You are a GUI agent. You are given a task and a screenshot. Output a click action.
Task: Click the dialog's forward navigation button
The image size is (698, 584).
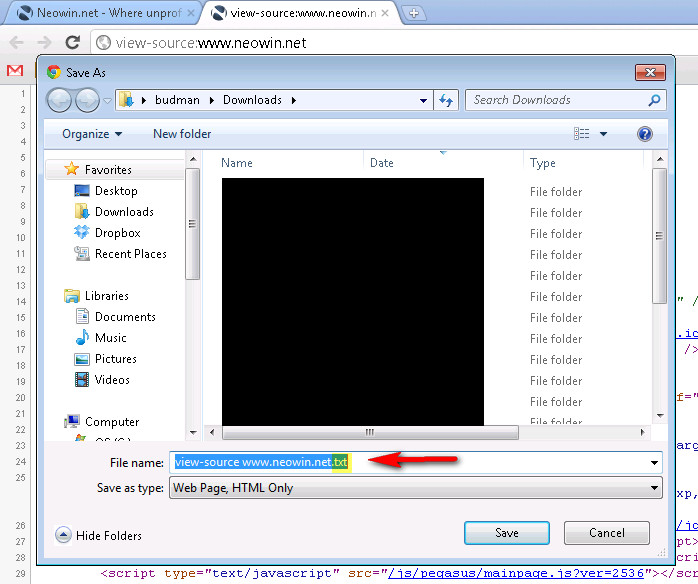(x=87, y=100)
